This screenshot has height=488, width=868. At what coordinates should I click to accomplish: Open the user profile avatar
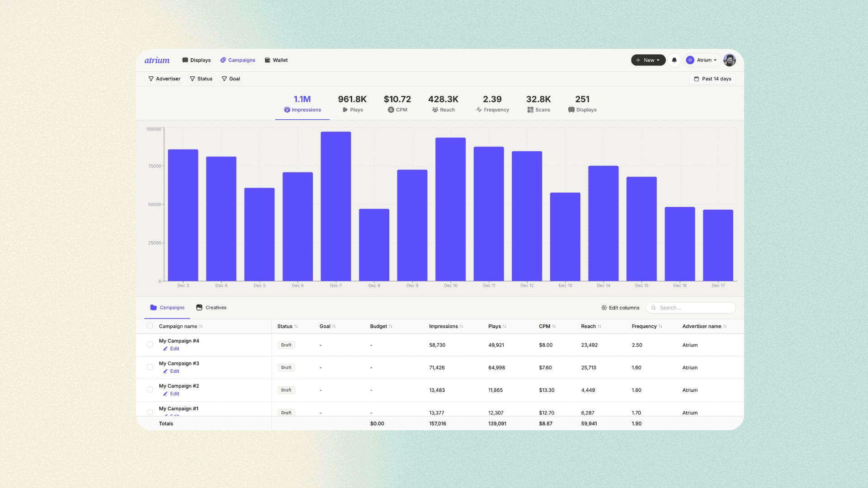click(x=729, y=60)
